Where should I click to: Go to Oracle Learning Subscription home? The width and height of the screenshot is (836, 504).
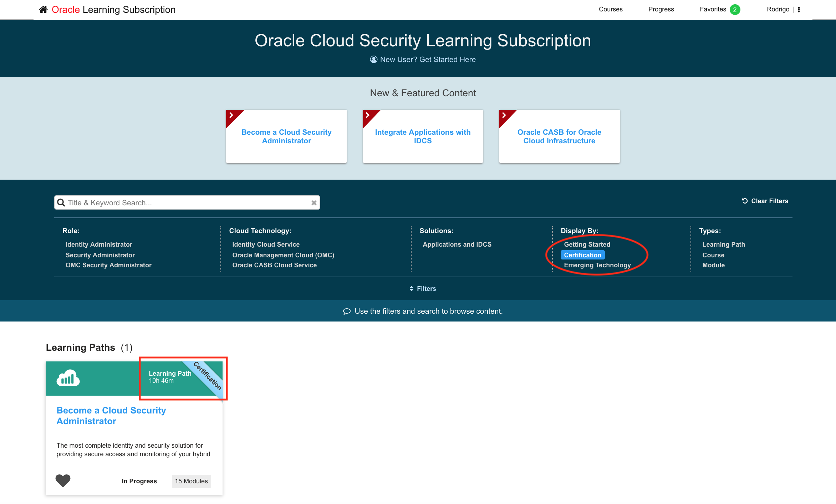[113, 10]
